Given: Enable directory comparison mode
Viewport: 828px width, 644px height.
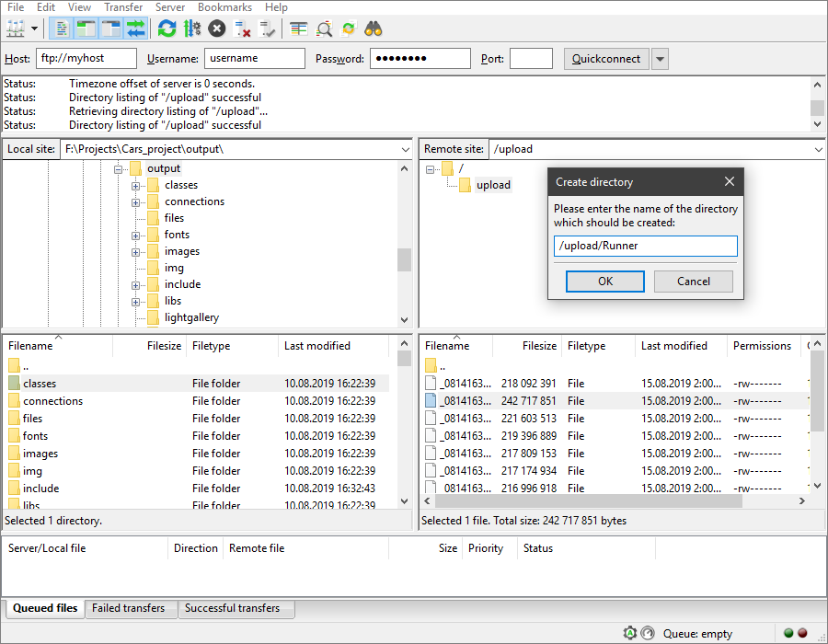Looking at the screenshot, I should [298, 29].
